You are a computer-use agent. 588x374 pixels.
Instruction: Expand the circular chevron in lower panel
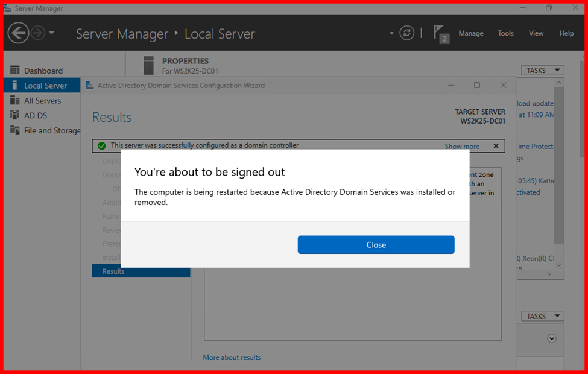point(551,338)
